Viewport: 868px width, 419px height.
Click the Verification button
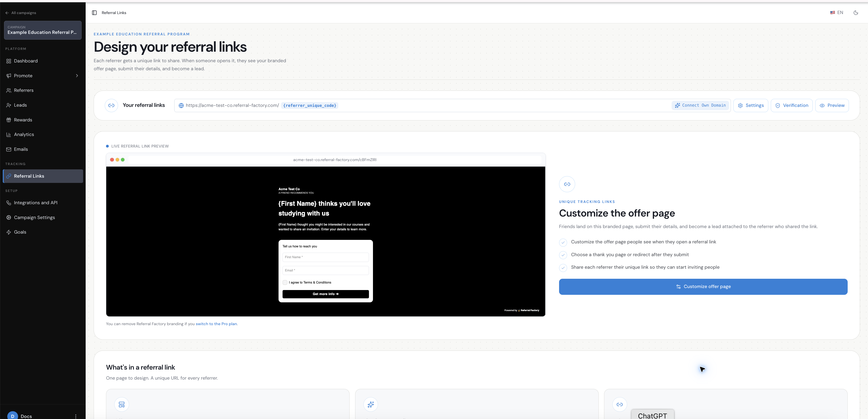tap(792, 106)
